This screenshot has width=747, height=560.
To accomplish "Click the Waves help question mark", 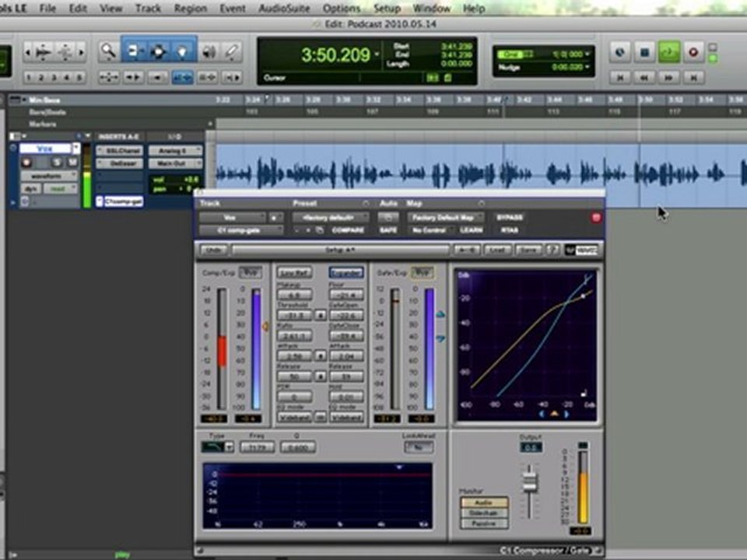I will pos(552,250).
